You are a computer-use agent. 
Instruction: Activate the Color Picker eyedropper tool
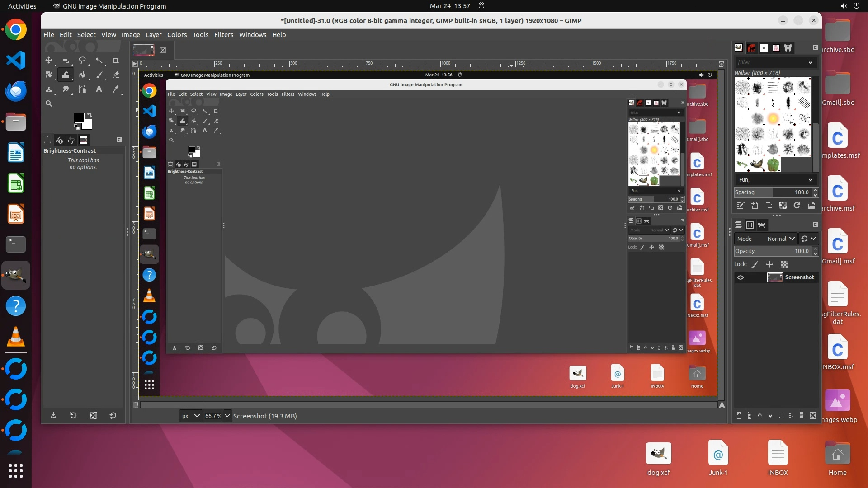pyautogui.click(x=116, y=89)
